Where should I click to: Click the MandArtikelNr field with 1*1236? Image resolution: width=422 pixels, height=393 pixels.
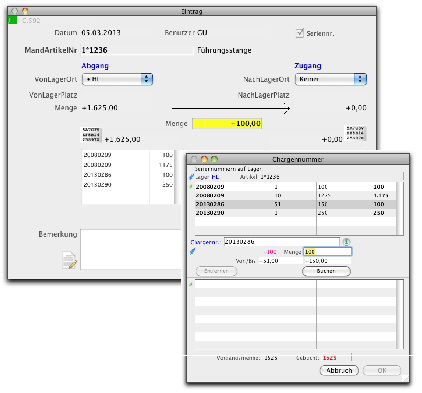[x=137, y=50]
